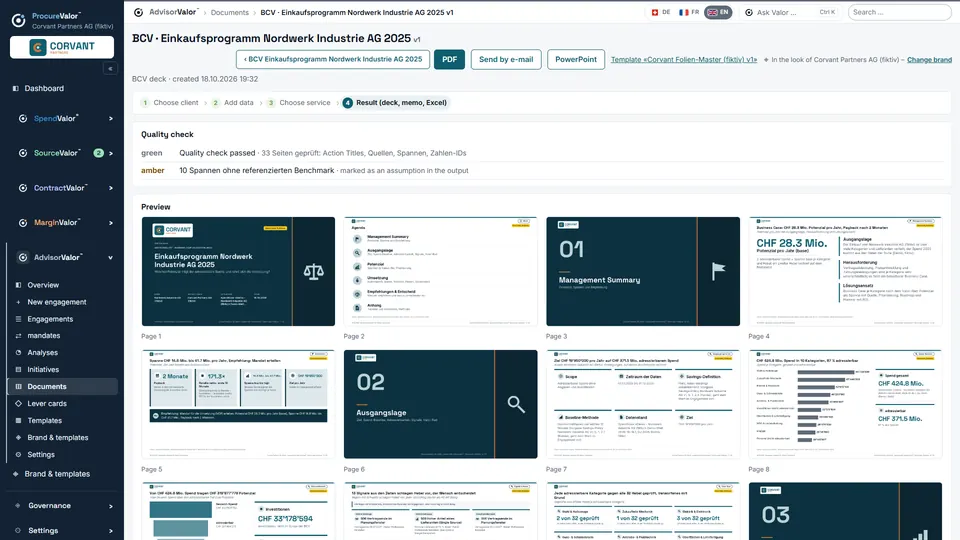
Task: Go back to BCV Einkaufsprogramm Nordwerk Industrie AG 2025
Action: (x=332, y=59)
